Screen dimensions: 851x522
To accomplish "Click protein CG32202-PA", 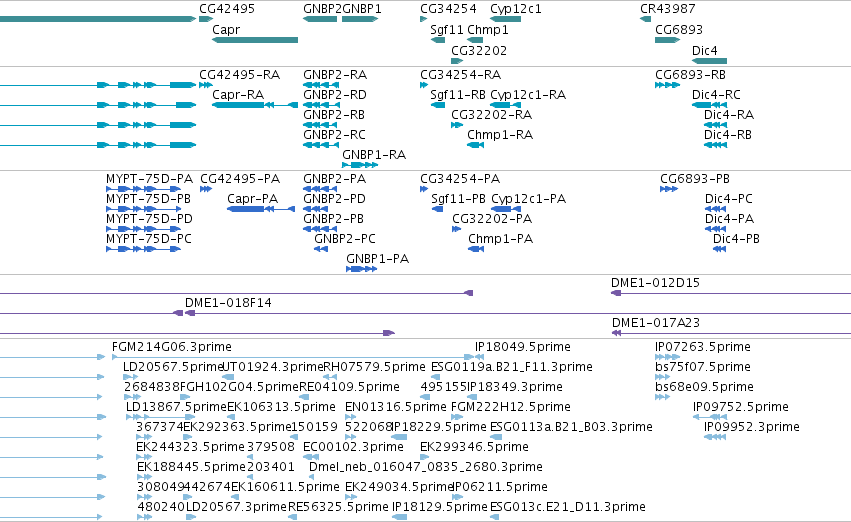I will coord(492,219).
